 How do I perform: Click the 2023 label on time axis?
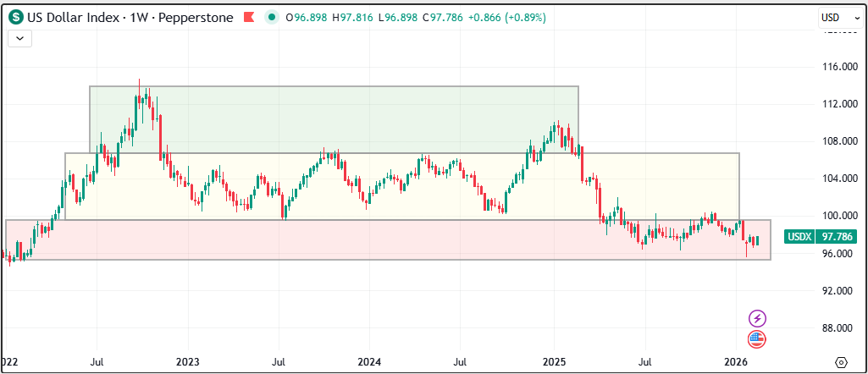(x=187, y=361)
